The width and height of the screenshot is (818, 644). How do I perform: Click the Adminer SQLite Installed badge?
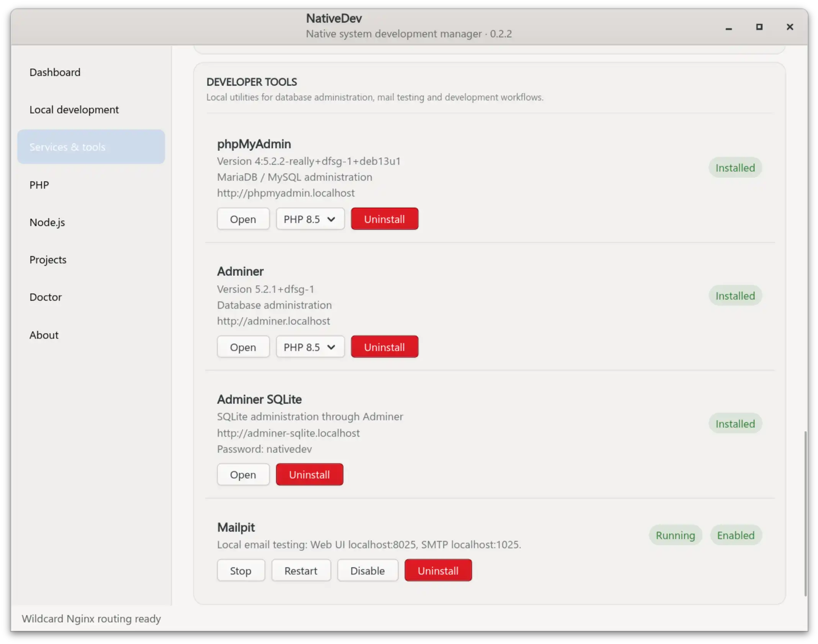pyautogui.click(x=735, y=423)
